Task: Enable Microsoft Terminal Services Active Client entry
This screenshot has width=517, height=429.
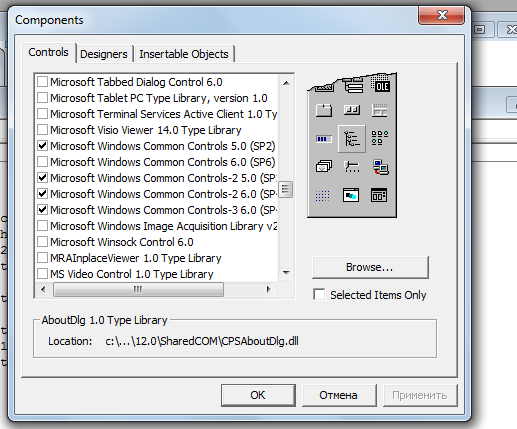Action: click(x=42, y=114)
